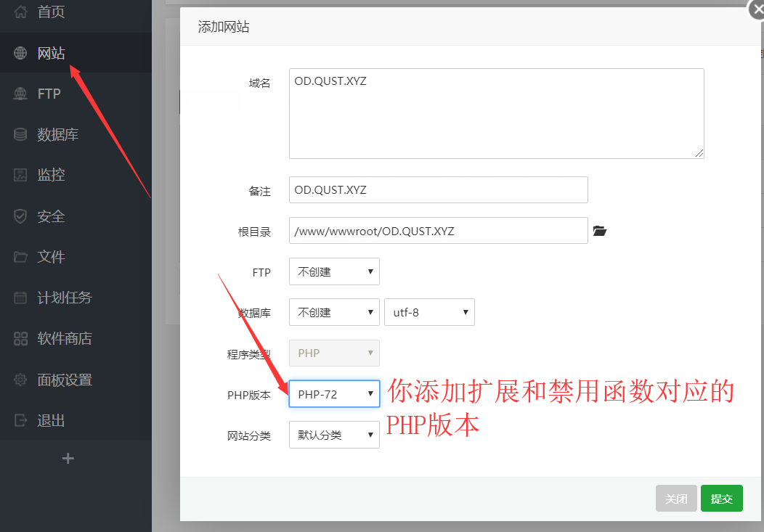The width and height of the screenshot is (764, 532).
Task: Open the FTP creation dropdown
Action: pyautogui.click(x=334, y=271)
